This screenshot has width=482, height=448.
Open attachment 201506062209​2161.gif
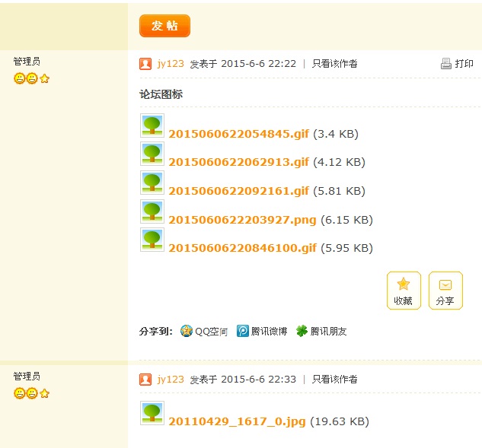[238, 191]
